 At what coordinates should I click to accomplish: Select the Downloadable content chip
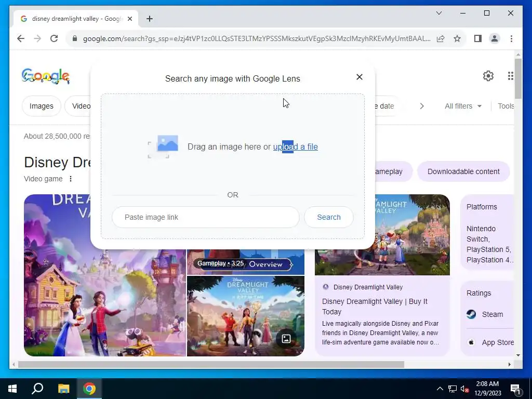point(463,171)
